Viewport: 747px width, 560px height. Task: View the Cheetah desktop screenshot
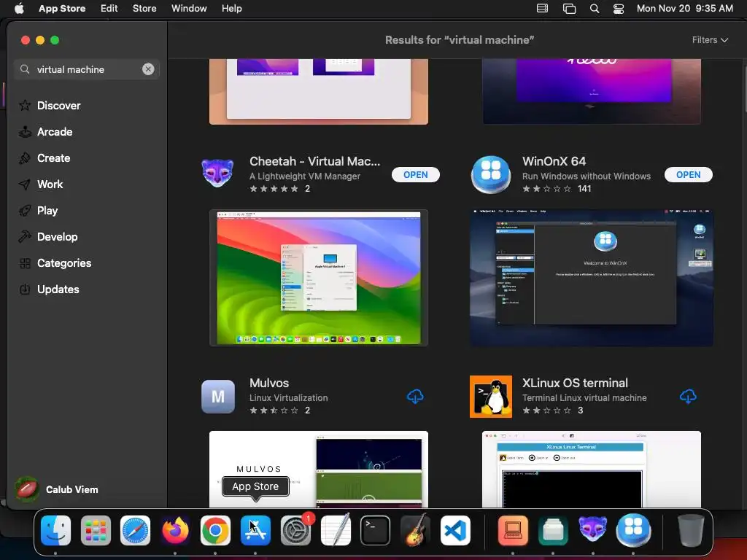319,278
